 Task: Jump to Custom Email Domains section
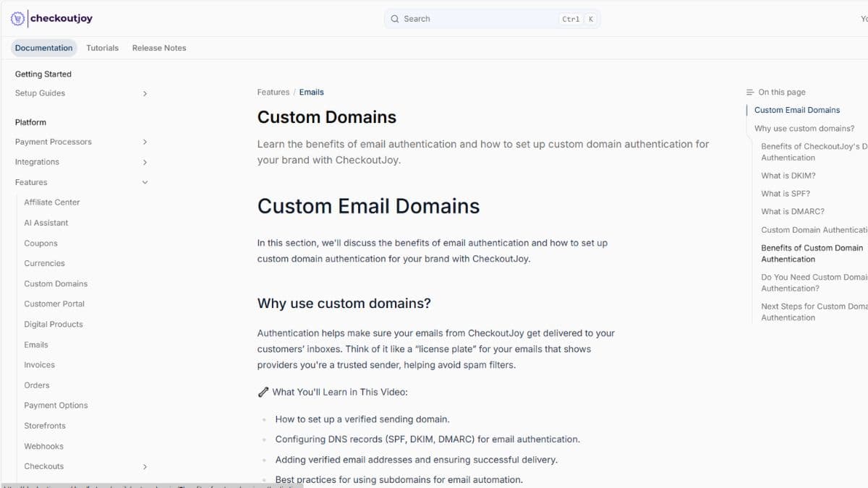point(797,110)
